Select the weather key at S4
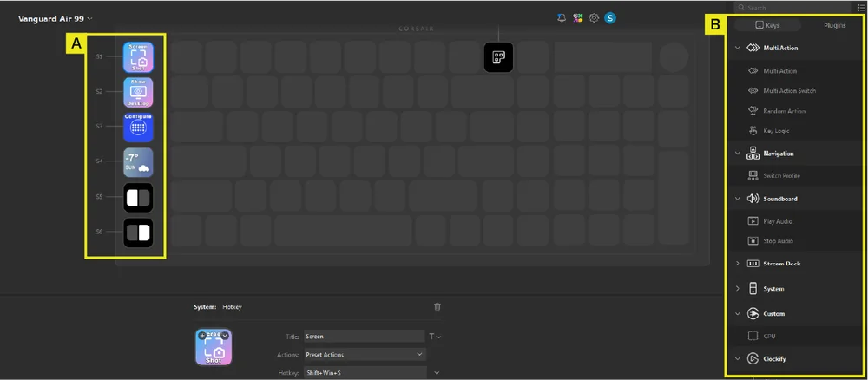The image size is (868, 380). click(x=138, y=161)
